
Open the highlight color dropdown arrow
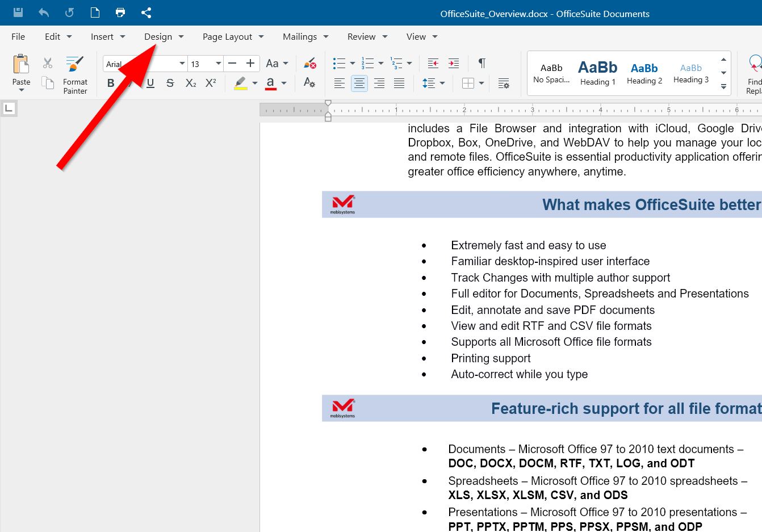tap(255, 83)
